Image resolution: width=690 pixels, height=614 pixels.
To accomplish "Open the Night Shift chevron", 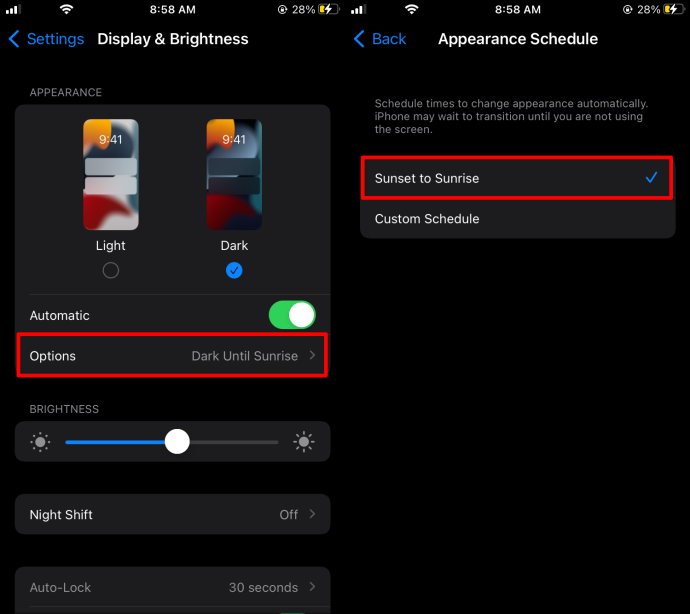I will pos(312,514).
